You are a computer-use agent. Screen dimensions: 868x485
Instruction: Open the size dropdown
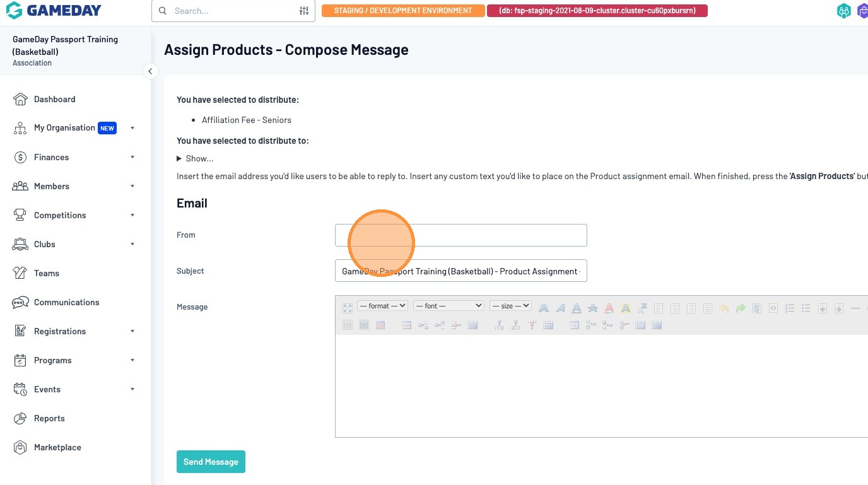[x=510, y=306]
